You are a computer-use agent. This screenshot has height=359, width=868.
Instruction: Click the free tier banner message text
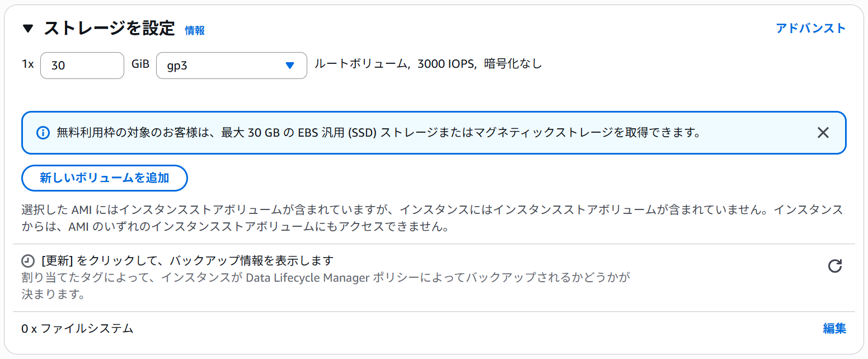coord(378,133)
